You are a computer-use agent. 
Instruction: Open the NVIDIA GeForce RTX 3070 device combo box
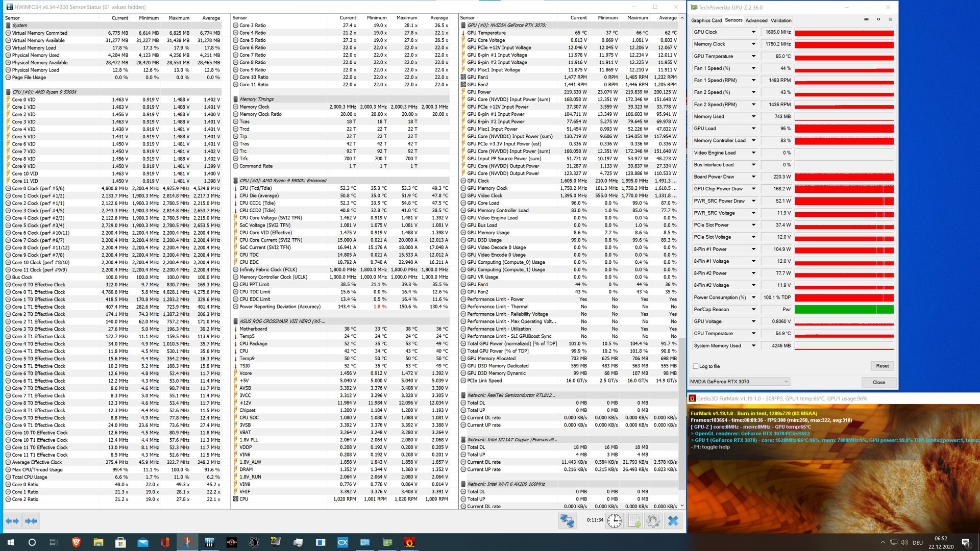(x=739, y=382)
